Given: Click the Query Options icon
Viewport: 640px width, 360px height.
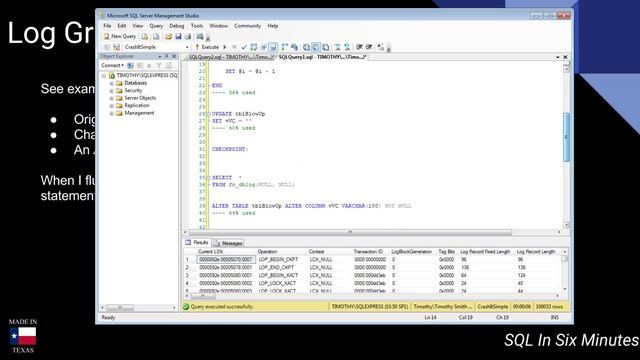Looking at the screenshot, I should [x=264, y=47].
